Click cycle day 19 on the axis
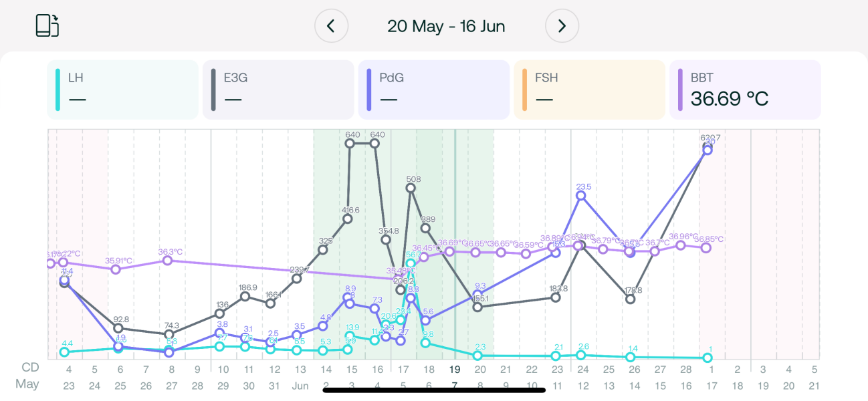The image size is (868, 401). pyautogui.click(x=455, y=369)
